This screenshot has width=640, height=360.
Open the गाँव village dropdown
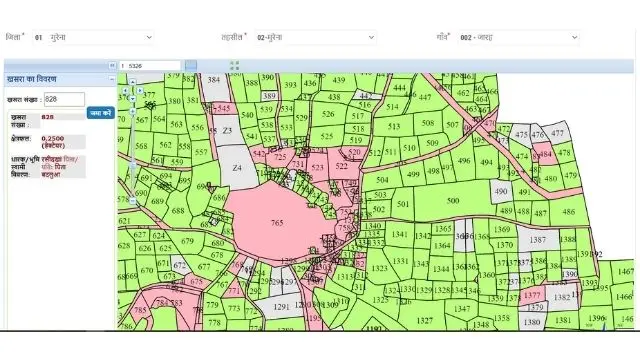[x=518, y=37]
